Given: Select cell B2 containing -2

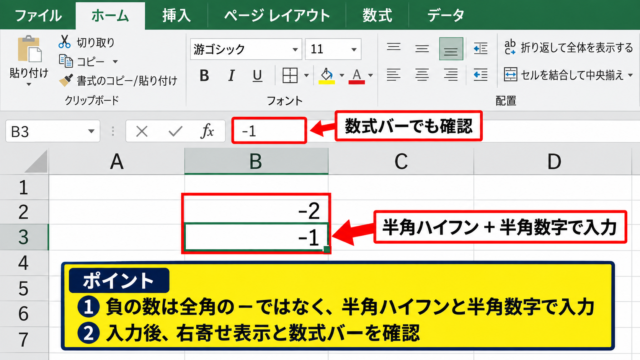Looking at the screenshot, I should (256, 211).
